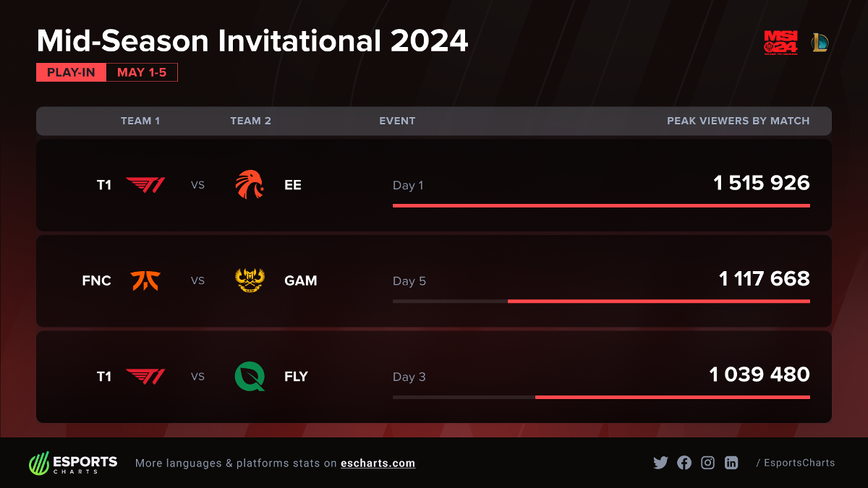Click the / EsportsCharts handle
Image resolution: width=868 pixels, height=488 pixels.
796,463
